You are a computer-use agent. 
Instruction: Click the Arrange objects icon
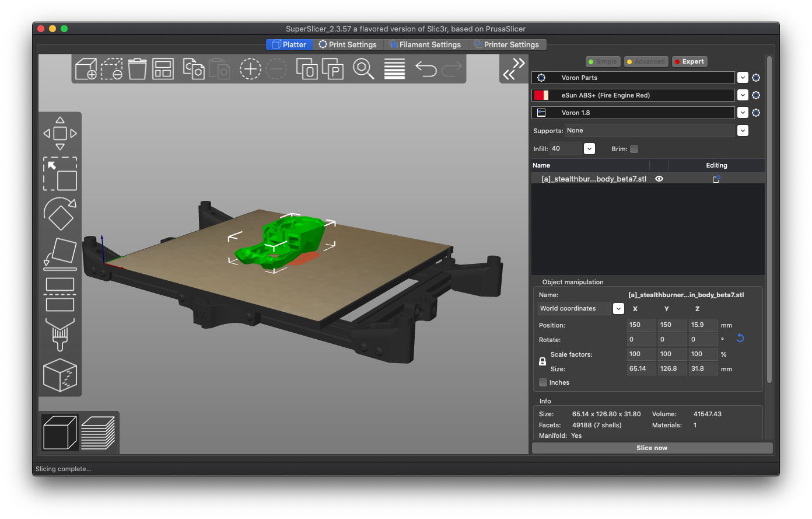[x=163, y=69]
